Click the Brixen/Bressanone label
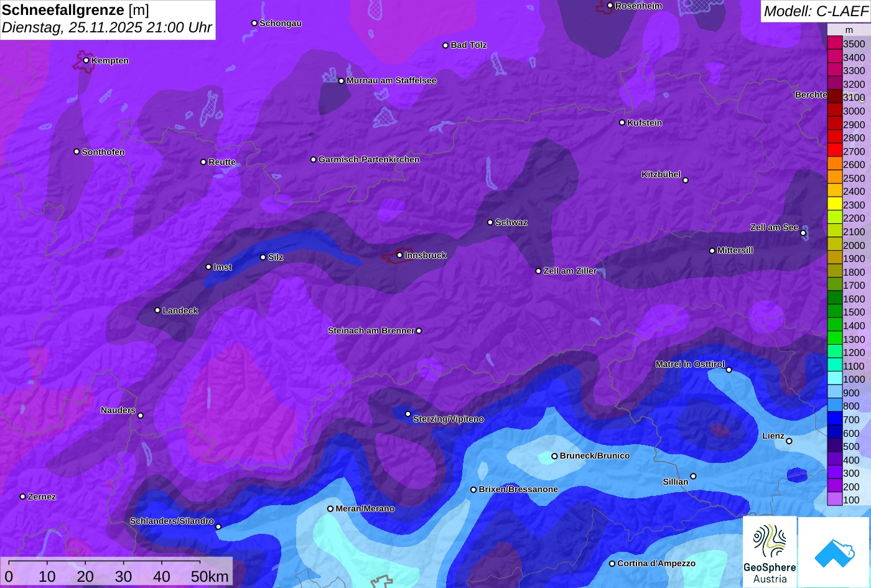Image resolution: width=871 pixels, height=588 pixels. [518, 489]
